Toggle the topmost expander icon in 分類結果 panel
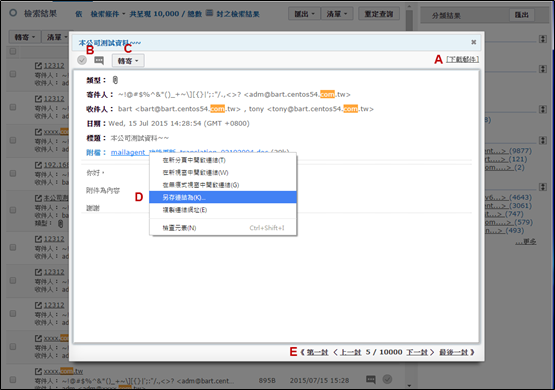 tap(543, 39)
